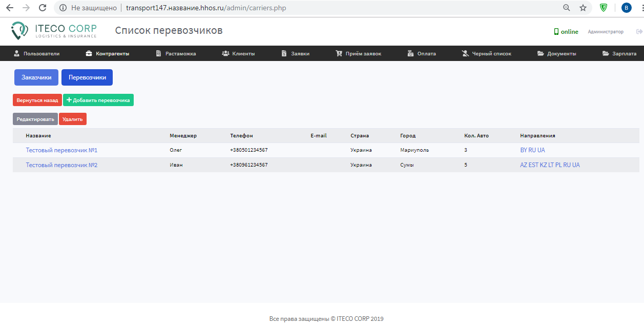Open the Клиенты menu
Image resolution: width=644 pixels, height=326 pixels.
click(238, 53)
